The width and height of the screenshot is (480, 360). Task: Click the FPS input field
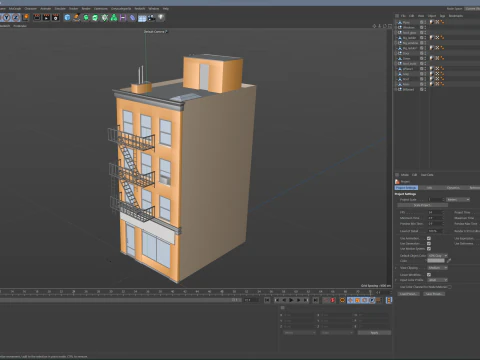pos(435,212)
